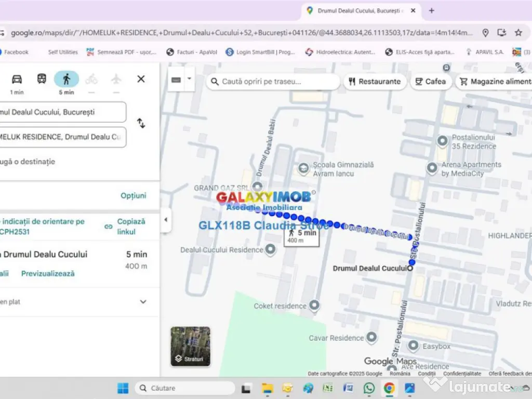Click Copiază linkul link
Viewport: 532px width, 399px height.
point(130,227)
